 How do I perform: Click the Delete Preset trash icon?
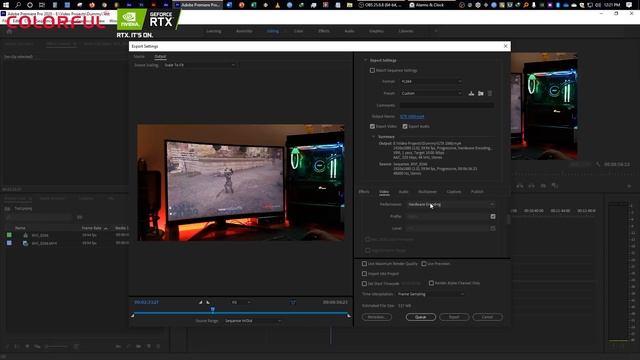(x=490, y=93)
